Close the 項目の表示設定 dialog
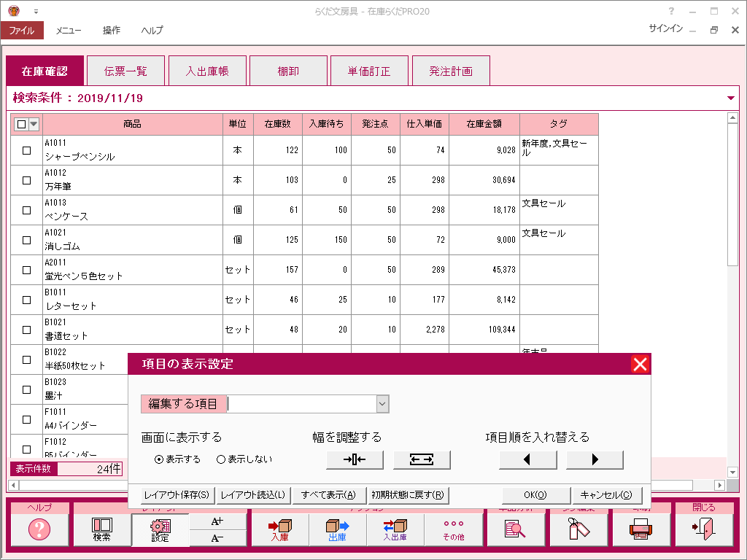747x560 pixels. (x=640, y=365)
